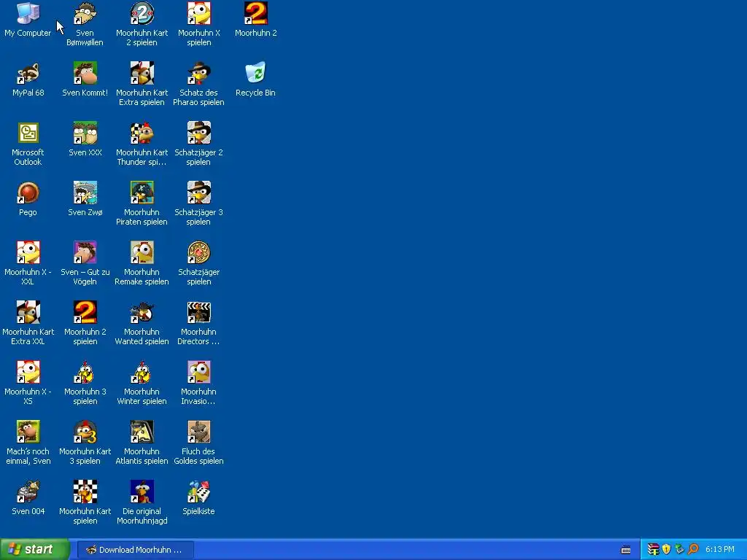Select Moorhuhn Kart Extra XXL icon
747x560 pixels.
pos(28,312)
